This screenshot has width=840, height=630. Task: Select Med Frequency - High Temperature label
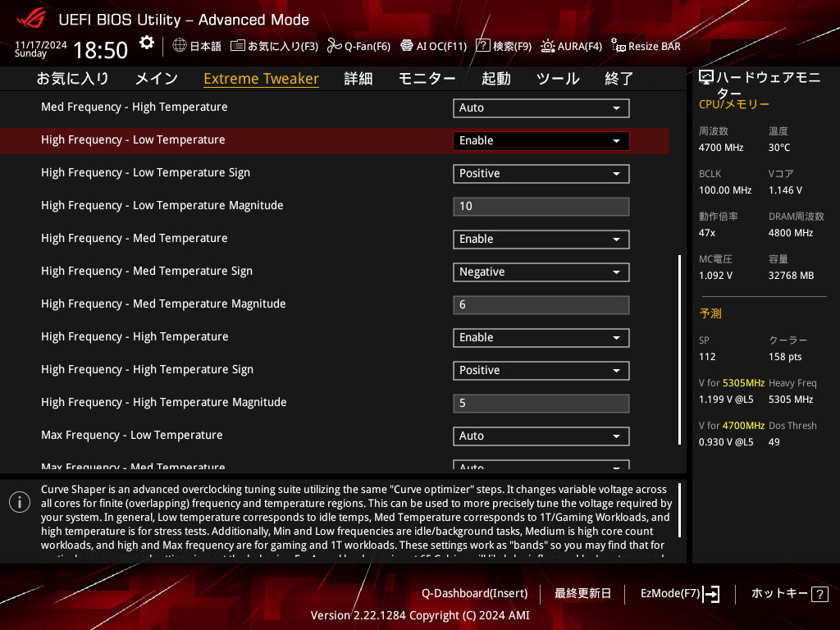pyautogui.click(x=134, y=107)
